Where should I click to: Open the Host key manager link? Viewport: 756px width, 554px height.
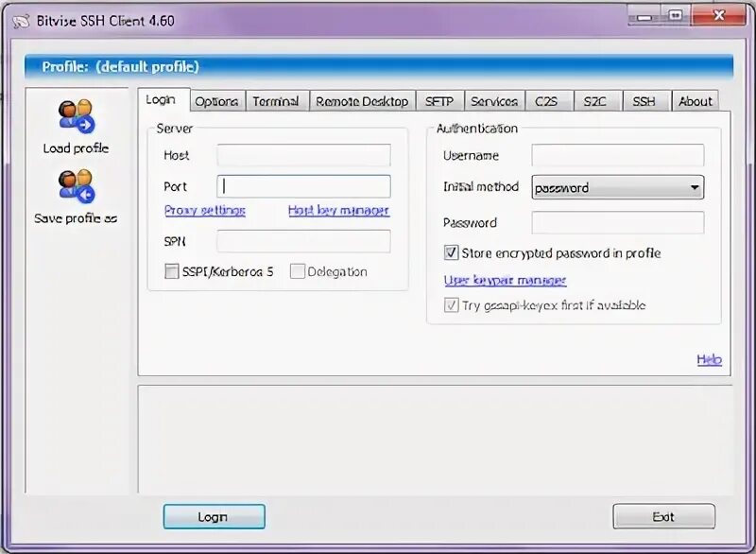338,210
